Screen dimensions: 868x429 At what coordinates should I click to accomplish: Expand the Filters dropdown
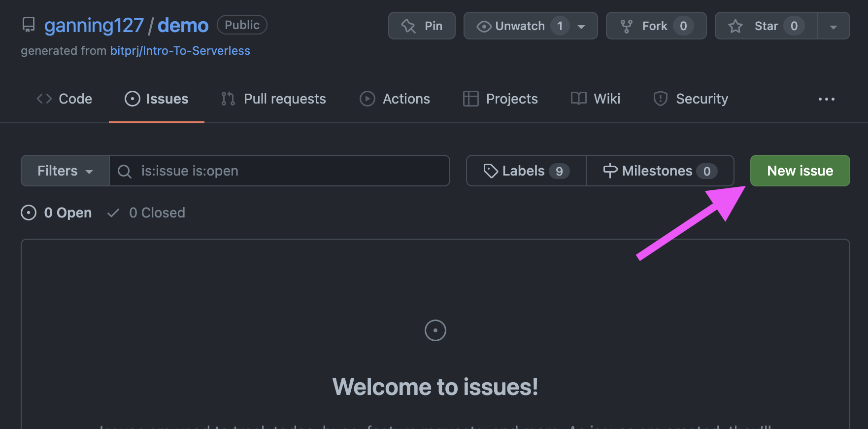coord(65,171)
